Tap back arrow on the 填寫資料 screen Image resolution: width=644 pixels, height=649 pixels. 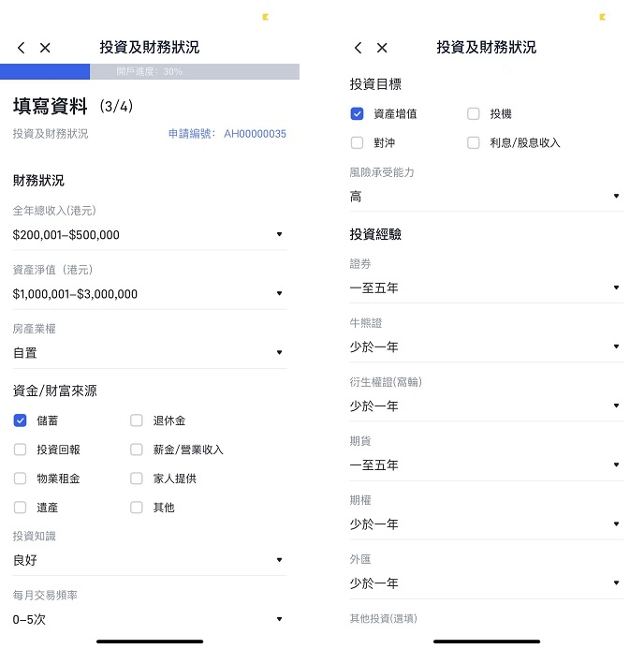(x=22, y=48)
